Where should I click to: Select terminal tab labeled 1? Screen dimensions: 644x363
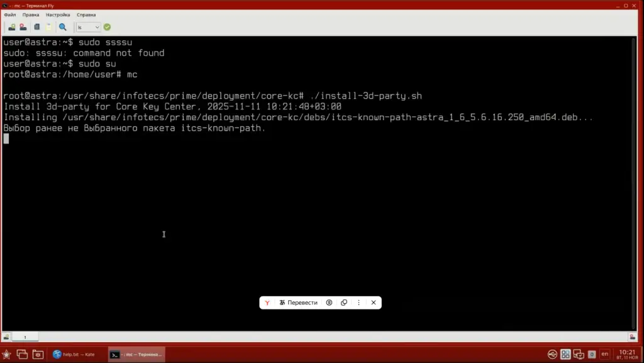tap(25, 337)
